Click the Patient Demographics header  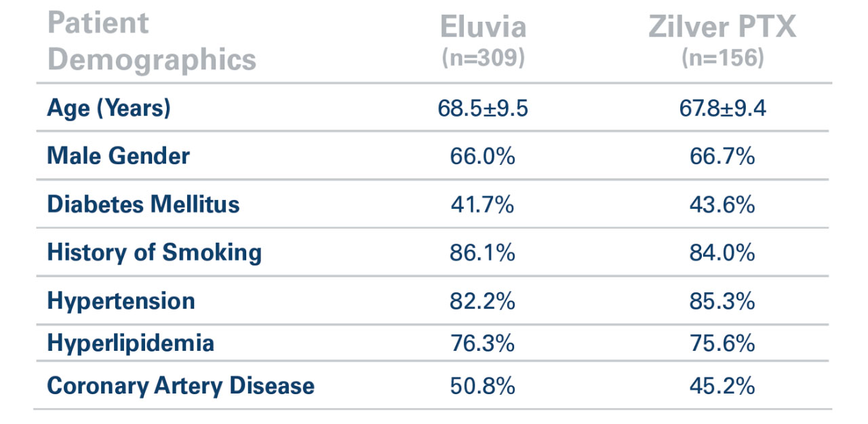tap(151, 42)
